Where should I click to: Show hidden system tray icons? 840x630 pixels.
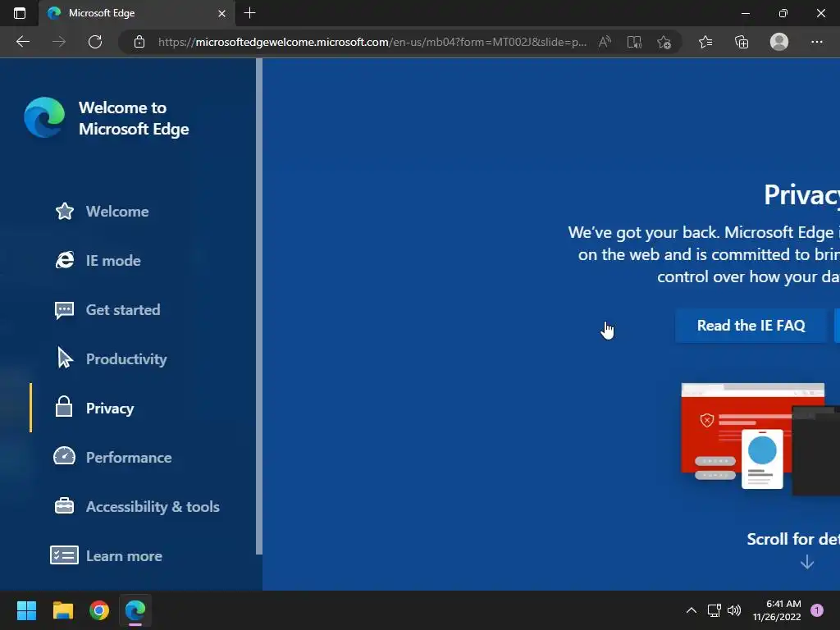692,610
